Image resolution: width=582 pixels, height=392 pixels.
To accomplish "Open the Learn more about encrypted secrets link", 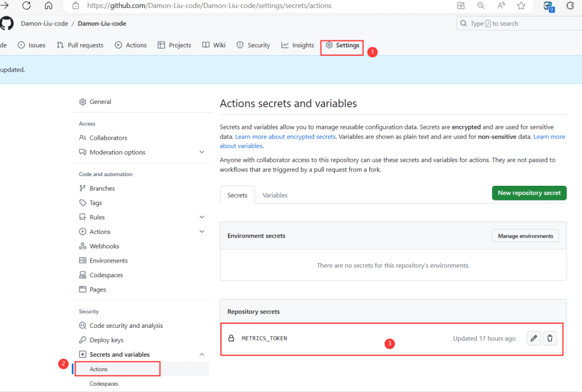I will tap(285, 136).
